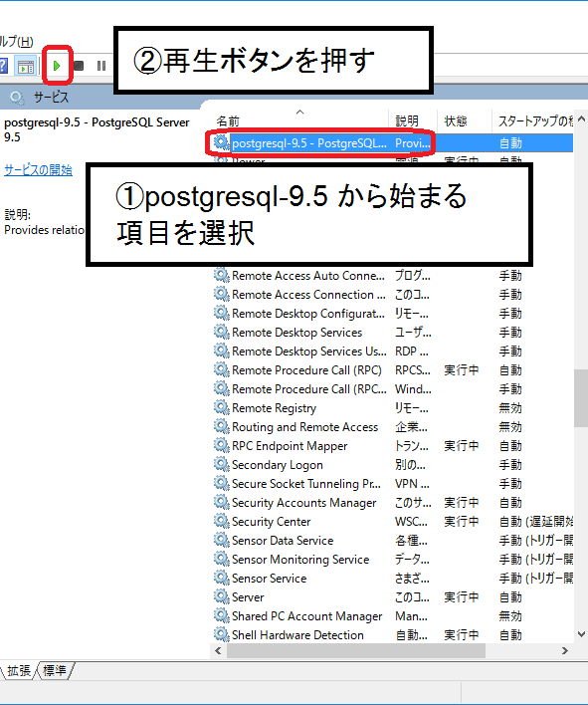Click the left arrow of horizontal scrollbar
This screenshot has height=705, width=588.
coord(218,650)
